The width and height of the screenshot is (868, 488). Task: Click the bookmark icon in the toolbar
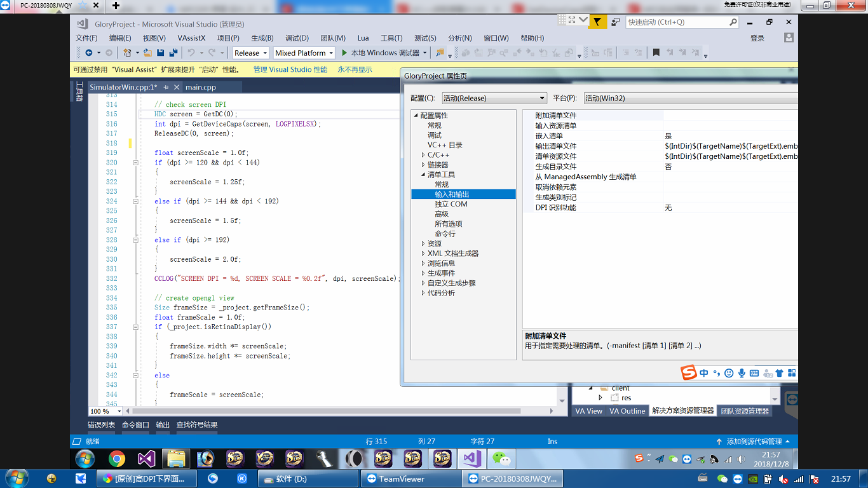point(656,53)
